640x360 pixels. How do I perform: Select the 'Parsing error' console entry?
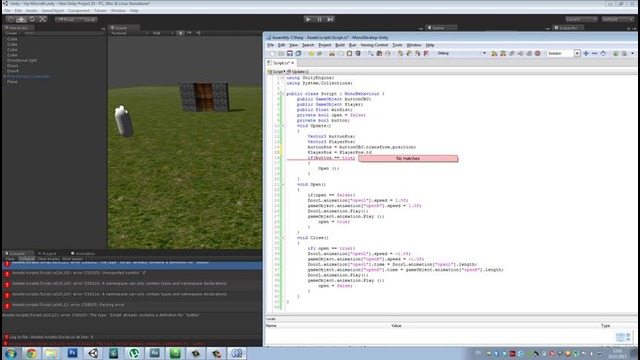coord(132,305)
